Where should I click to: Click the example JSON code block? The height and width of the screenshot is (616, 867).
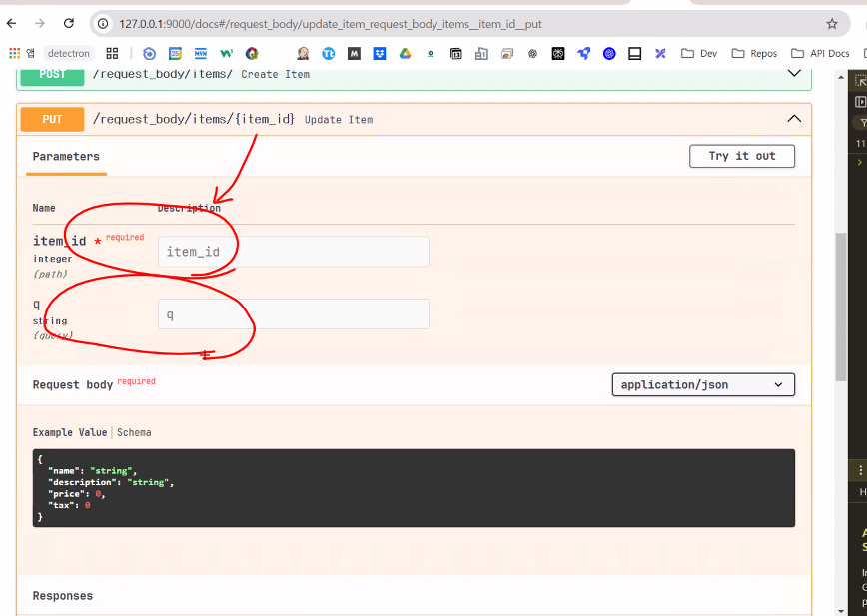tap(414, 488)
